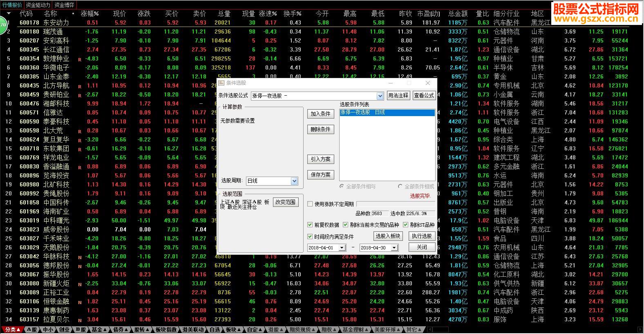Image resolution: width=644 pixels, height=334 pixels.
Task: Open the start date 2018-04-01 picker
Action: coord(342,248)
